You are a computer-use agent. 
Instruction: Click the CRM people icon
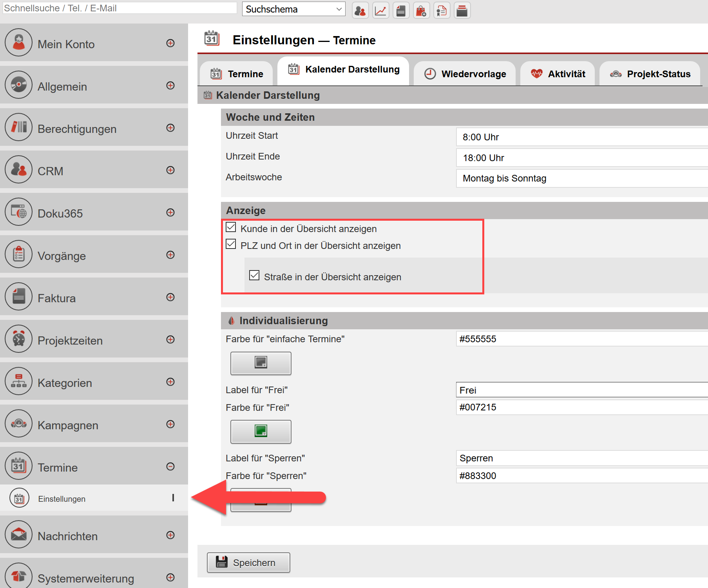pos(18,169)
